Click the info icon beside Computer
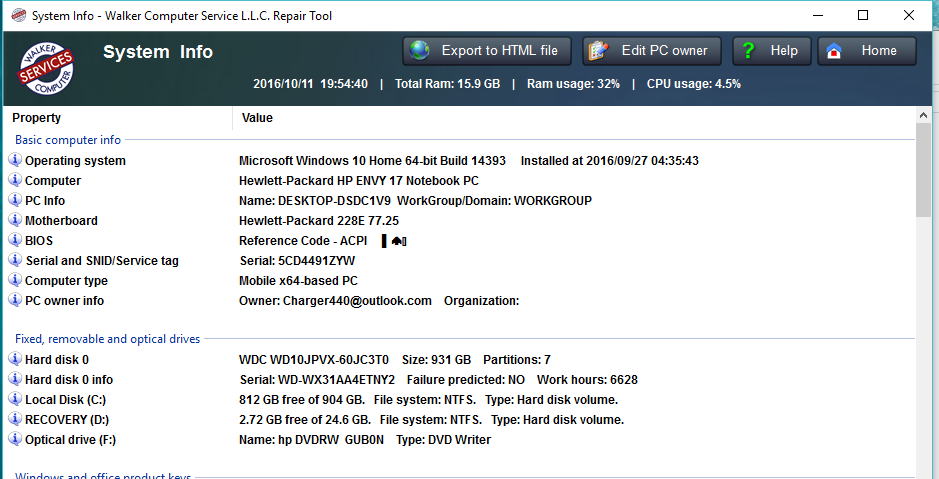 click(x=15, y=180)
